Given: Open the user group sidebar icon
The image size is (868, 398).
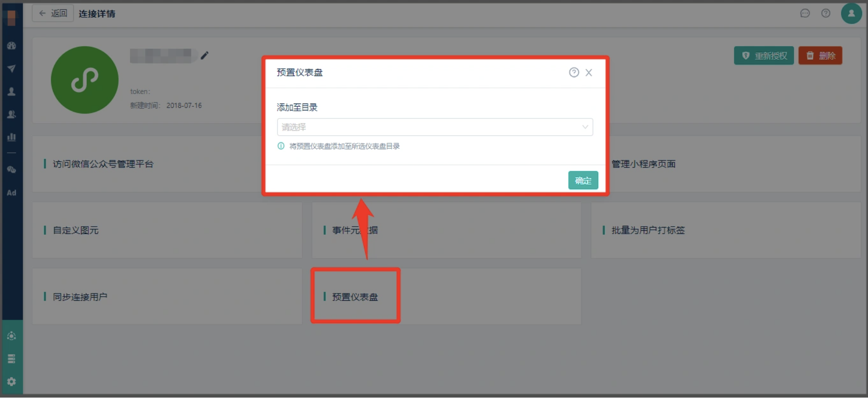Looking at the screenshot, I should tap(12, 114).
